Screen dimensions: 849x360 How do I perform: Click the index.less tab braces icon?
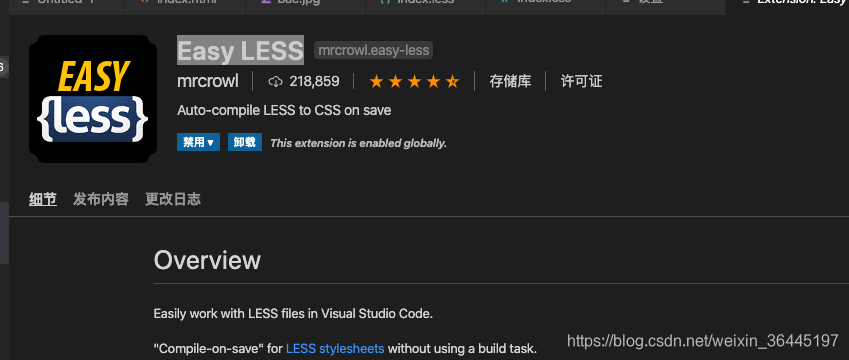[386, 2]
